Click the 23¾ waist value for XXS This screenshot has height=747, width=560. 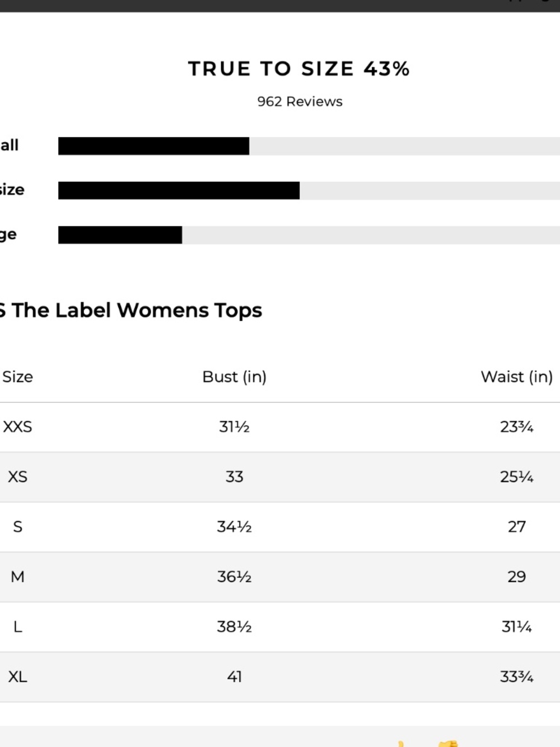(x=516, y=427)
